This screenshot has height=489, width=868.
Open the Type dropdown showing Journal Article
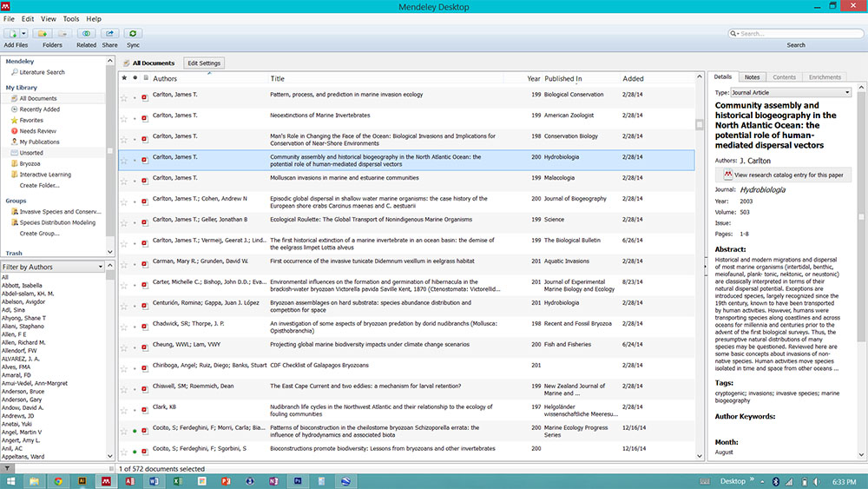pyautogui.click(x=791, y=92)
